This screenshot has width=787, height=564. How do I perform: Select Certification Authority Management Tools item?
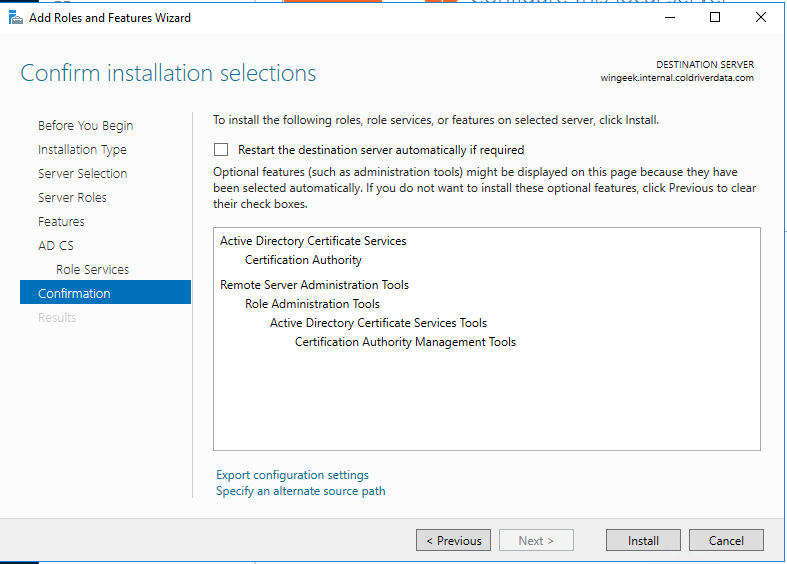[405, 342]
